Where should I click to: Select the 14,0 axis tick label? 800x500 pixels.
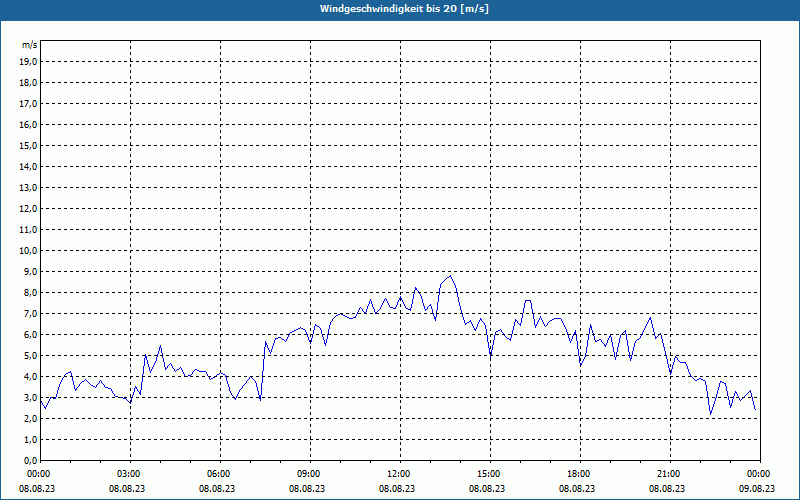coord(28,166)
